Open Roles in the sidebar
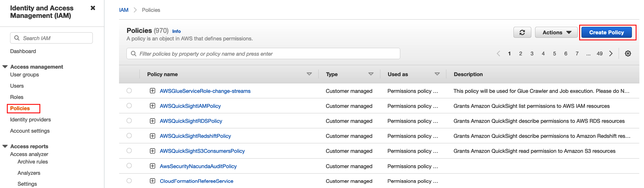The image size is (644, 188). (x=17, y=97)
